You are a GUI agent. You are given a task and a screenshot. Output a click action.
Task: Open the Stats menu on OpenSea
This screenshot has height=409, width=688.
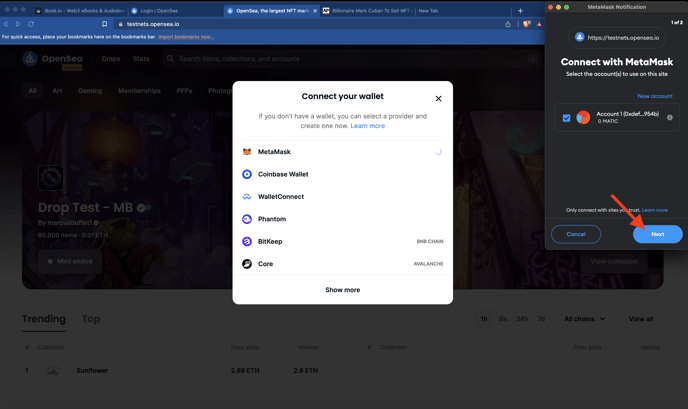pyautogui.click(x=141, y=58)
